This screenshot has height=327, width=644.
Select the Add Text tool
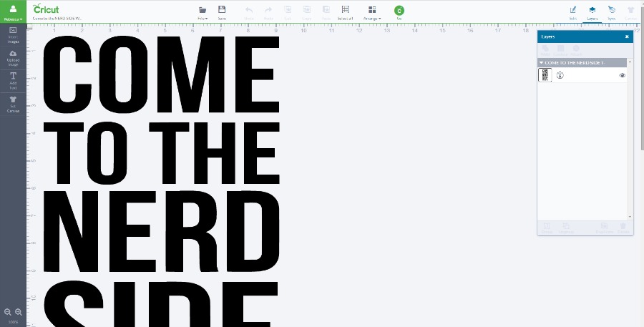[x=13, y=82]
